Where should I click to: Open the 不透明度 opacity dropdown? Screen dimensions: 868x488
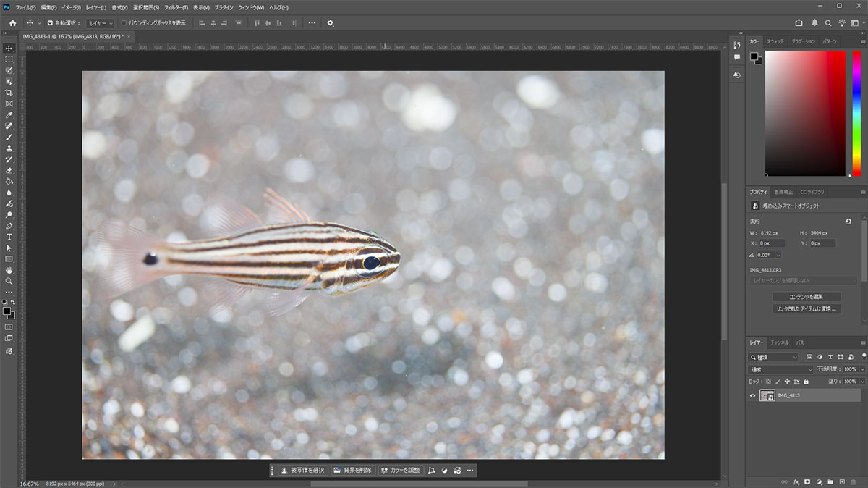(x=861, y=369)
